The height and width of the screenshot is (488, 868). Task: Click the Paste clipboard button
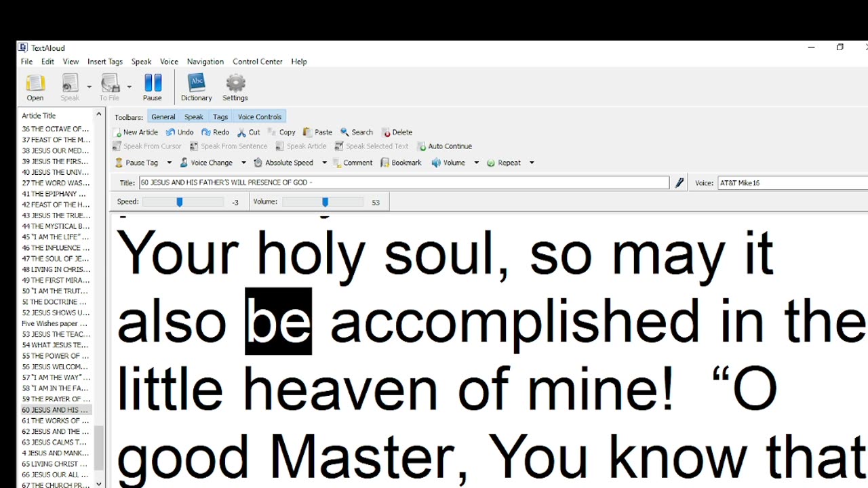318,132
